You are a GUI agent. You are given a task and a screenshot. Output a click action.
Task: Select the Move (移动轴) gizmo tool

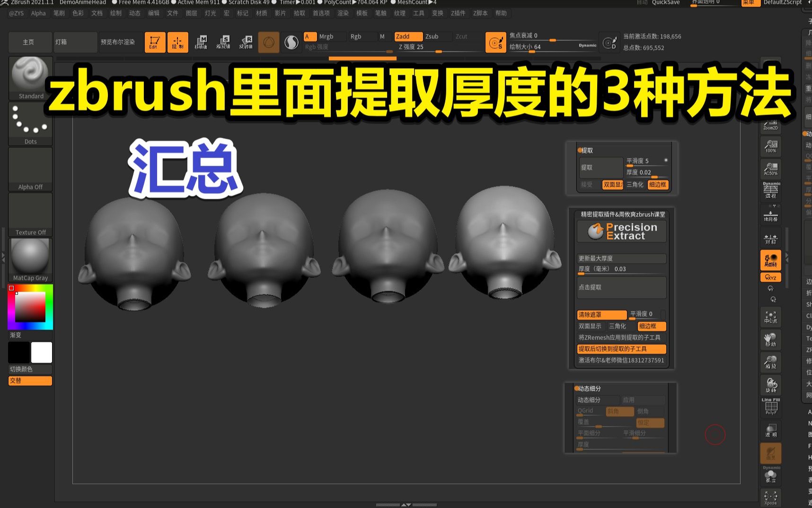[201, 42]
